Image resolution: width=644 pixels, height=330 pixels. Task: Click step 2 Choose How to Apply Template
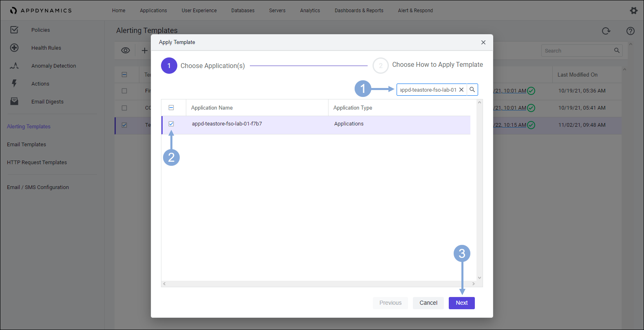click(x=428, y=65)
